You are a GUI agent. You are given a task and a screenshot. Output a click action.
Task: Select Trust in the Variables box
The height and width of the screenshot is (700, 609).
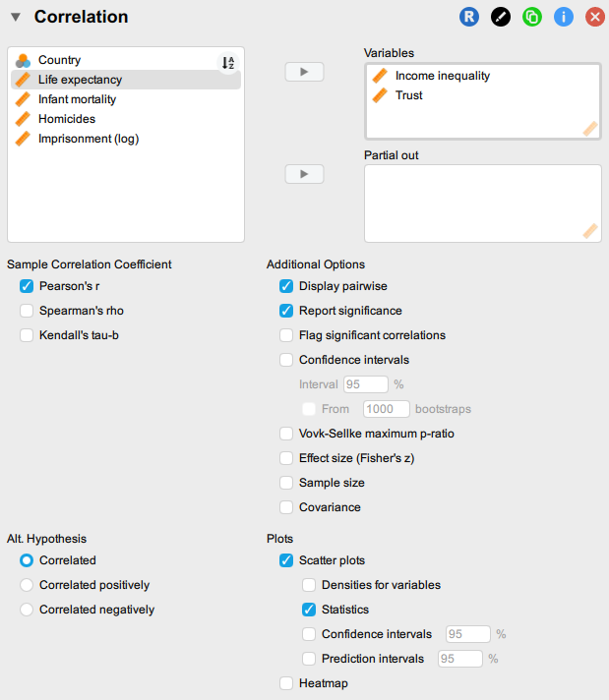coord(408,95)
